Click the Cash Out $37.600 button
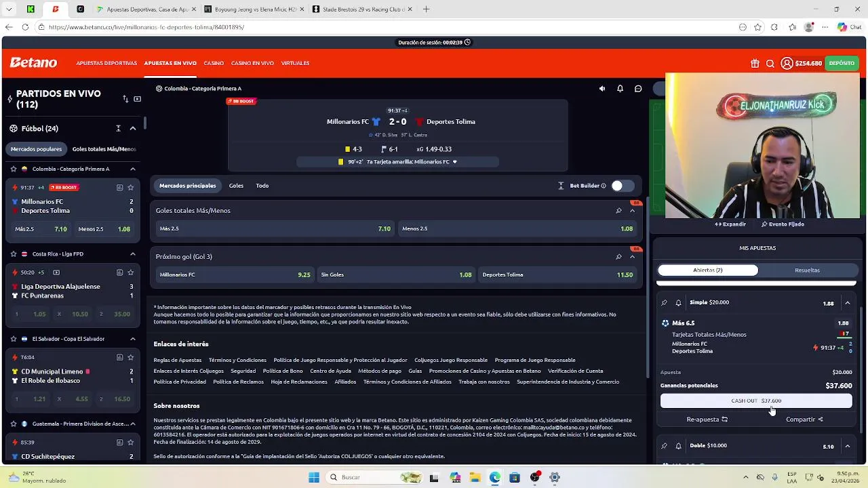This screenshot has height=488, width=868. click(x=756, y=401)
